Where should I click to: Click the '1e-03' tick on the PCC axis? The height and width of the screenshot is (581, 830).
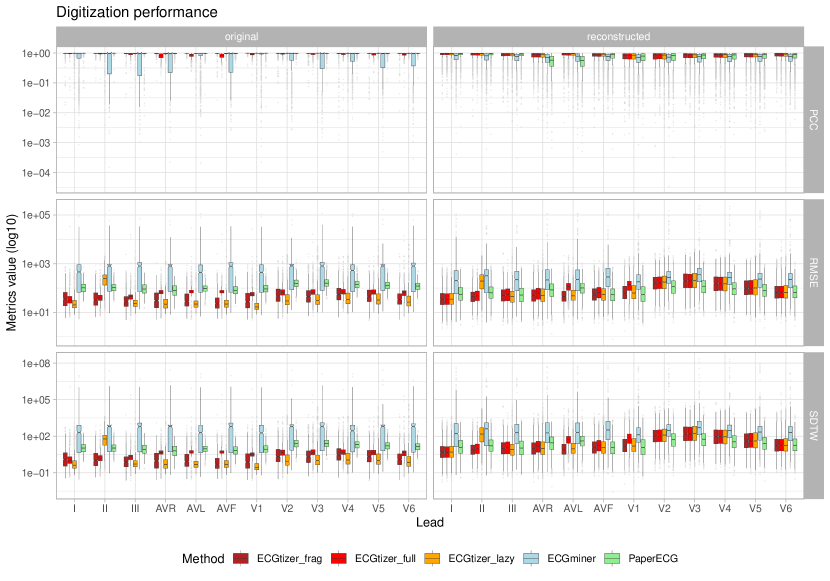36,143
